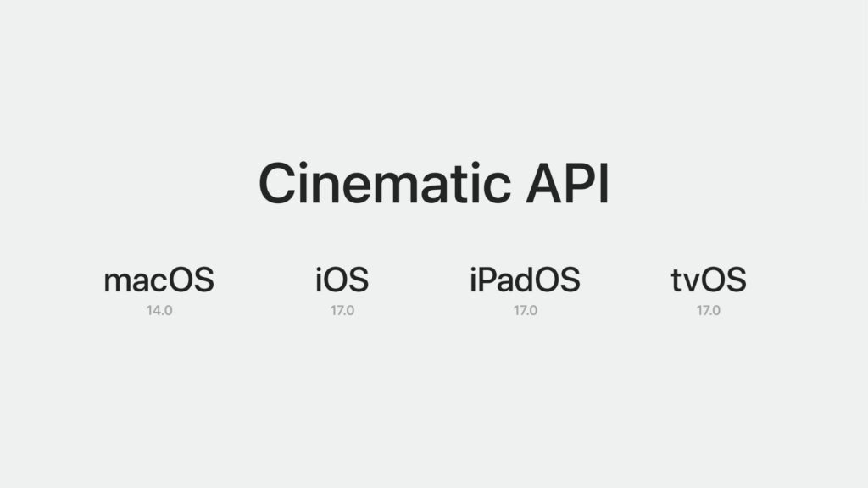Select the macOS platform label

(x=159, y=280)
